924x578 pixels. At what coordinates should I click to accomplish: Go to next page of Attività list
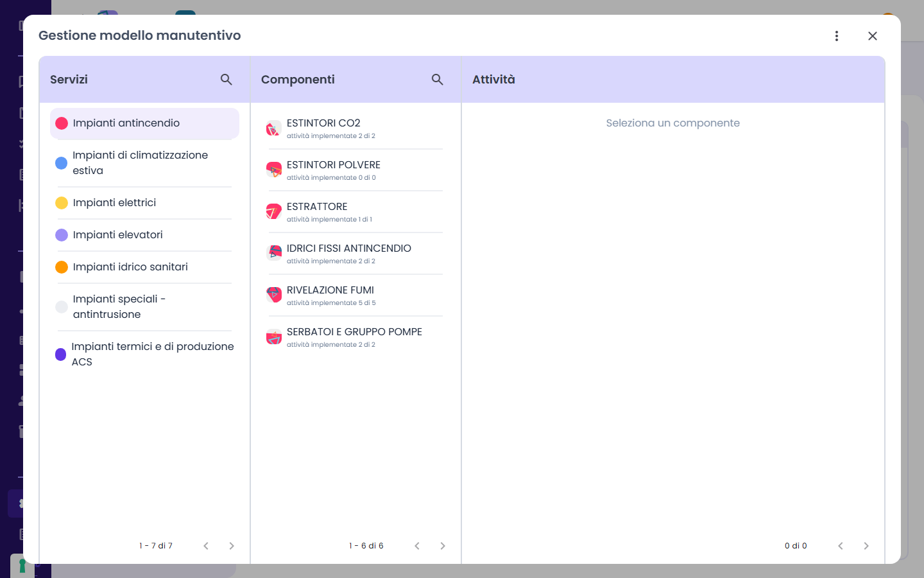866,546
